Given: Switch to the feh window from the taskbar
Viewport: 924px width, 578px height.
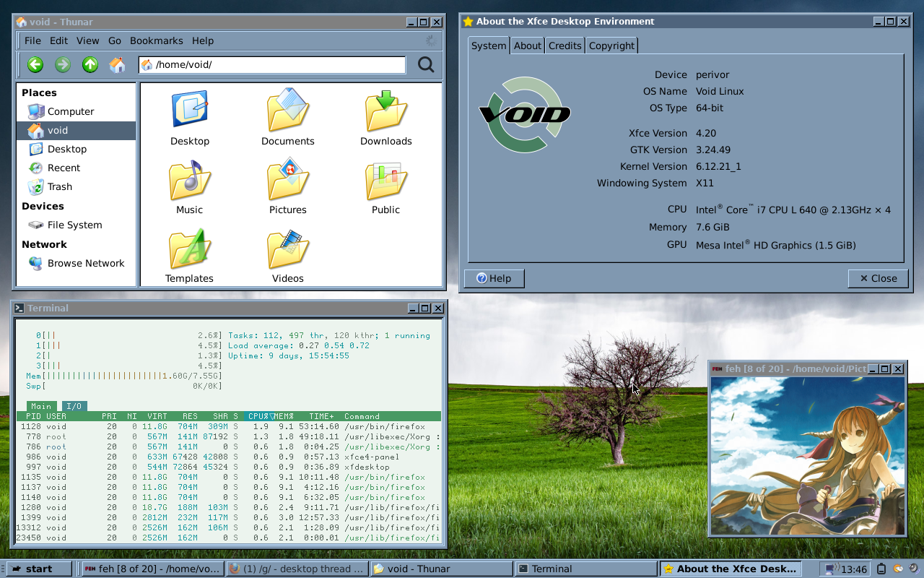Looking at the screenshot, I should coord(152,569).
